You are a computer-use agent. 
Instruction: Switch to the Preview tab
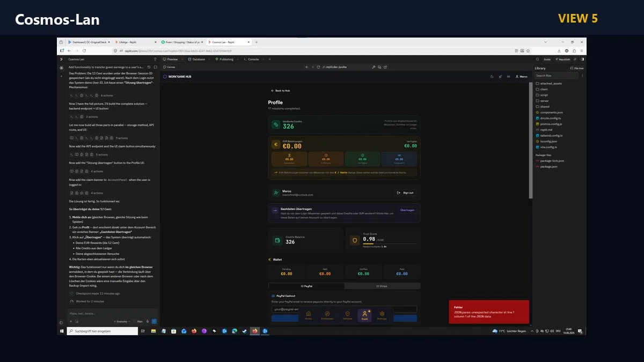click(170, 59)
